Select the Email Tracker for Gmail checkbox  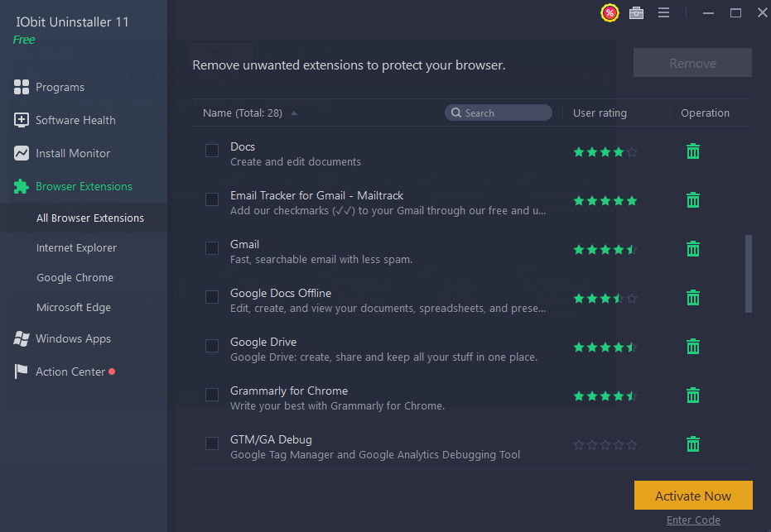[212, 199]
